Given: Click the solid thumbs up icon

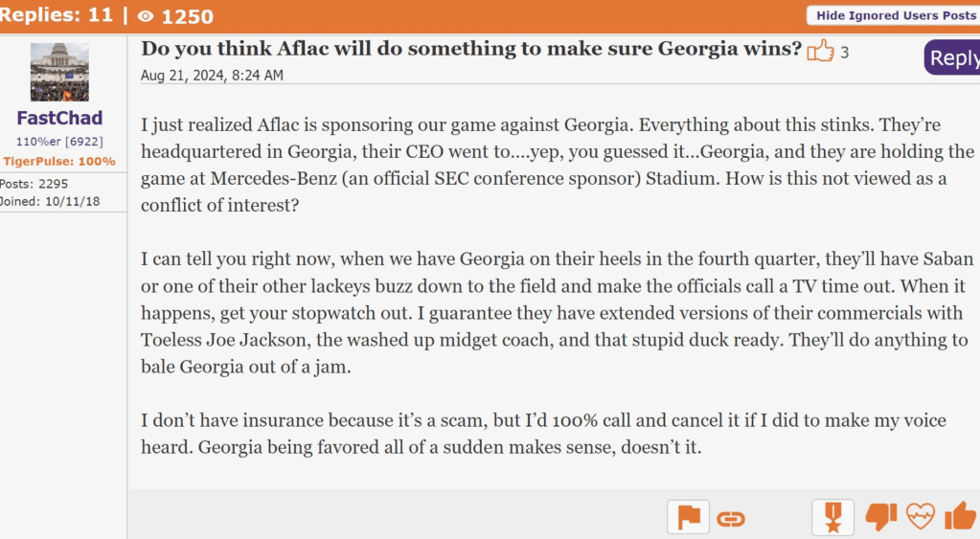Looking at the screenshot, I should 960,517.
